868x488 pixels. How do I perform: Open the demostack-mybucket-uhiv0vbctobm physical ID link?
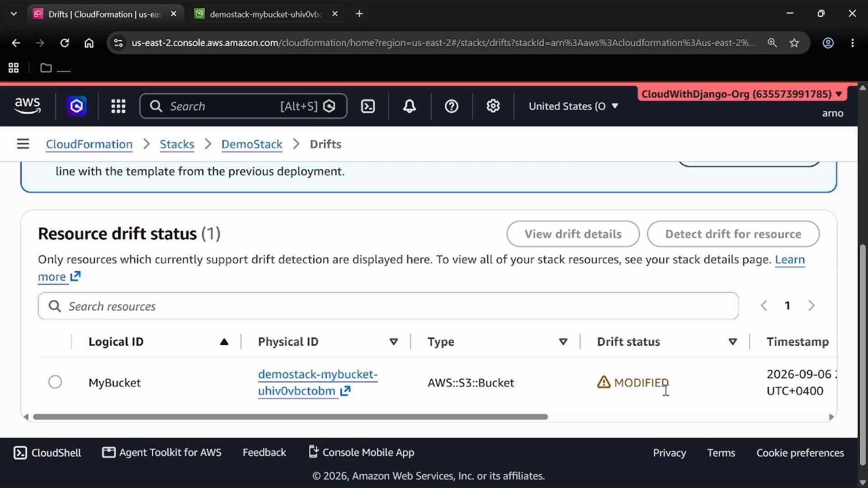pos(317,382)
